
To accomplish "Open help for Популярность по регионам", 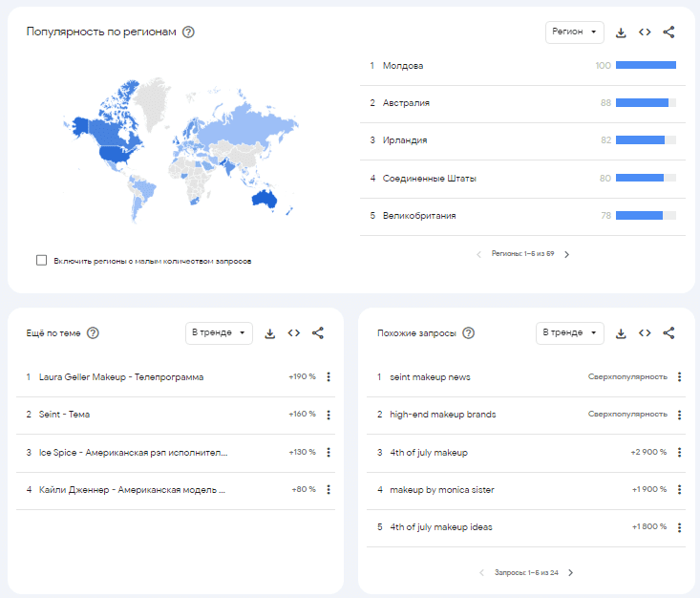I will coord(188,32).
